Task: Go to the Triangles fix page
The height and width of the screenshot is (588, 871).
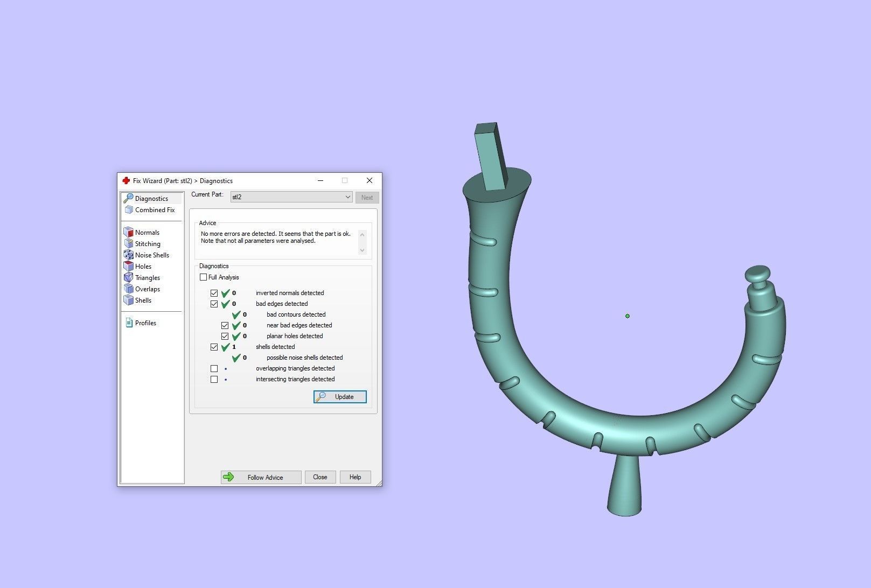Action: (148, 278)
